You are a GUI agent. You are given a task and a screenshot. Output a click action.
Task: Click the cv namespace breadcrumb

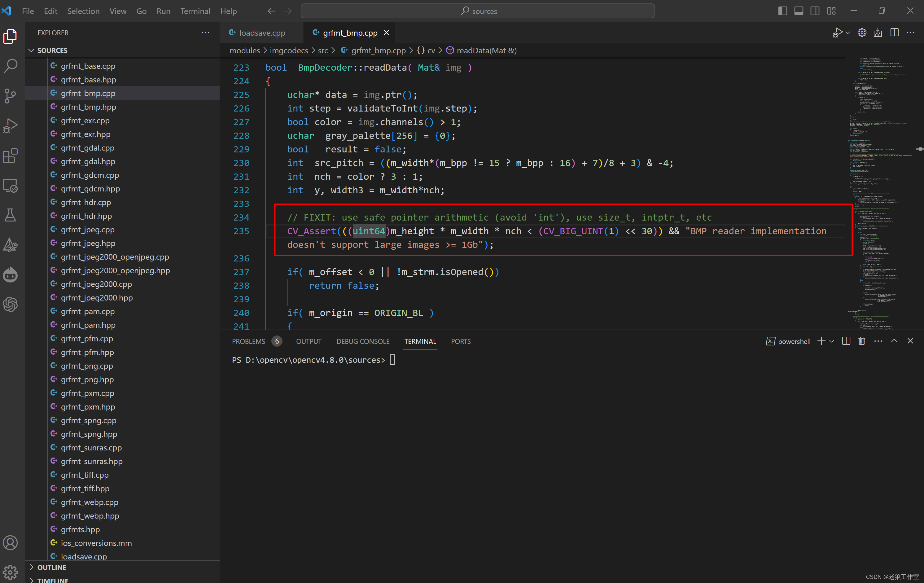[x=431, y=50]
